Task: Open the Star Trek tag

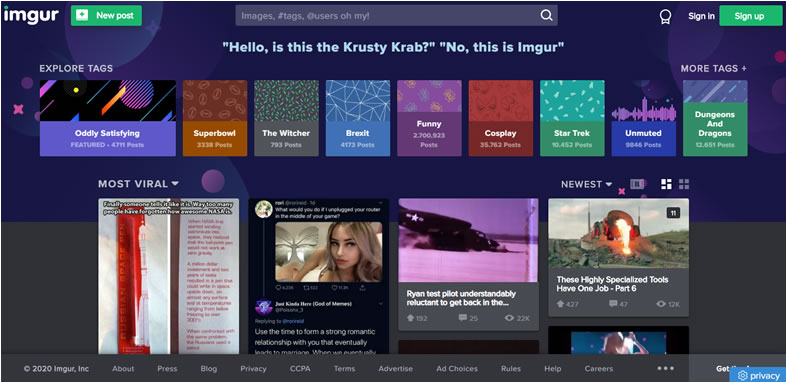Action: click(572, 118)
